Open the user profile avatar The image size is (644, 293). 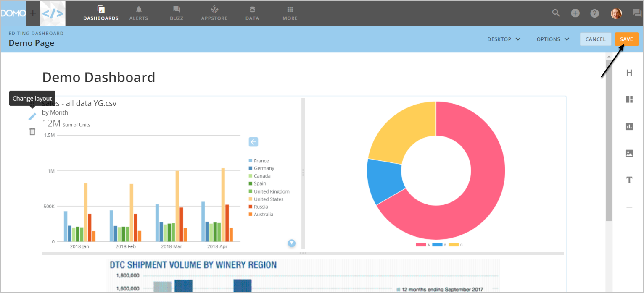(616, 13)
